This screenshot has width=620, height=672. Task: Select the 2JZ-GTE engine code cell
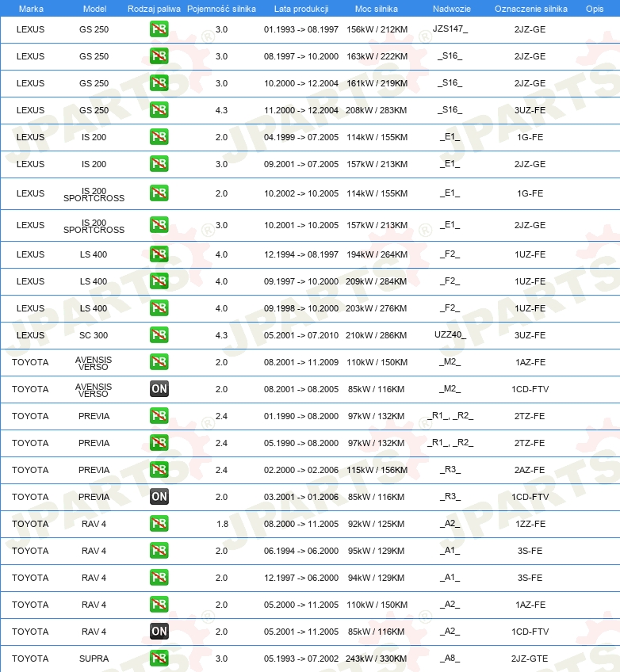[530, 659]
